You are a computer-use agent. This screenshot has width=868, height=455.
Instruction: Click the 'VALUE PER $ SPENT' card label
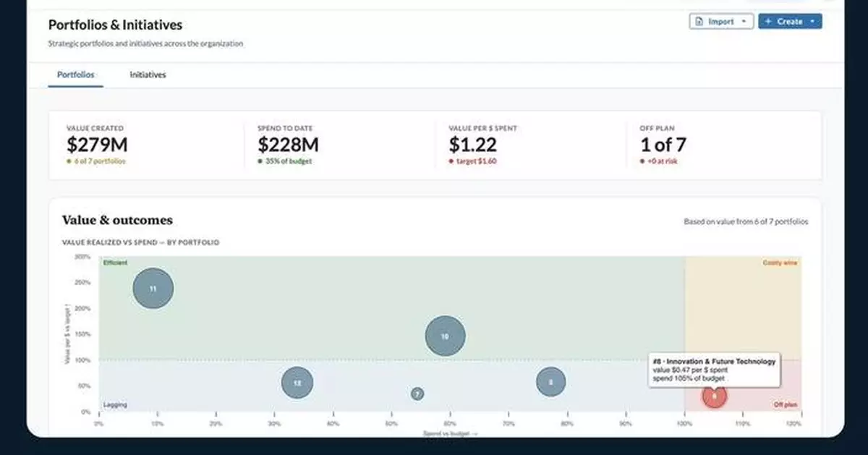click(483, 128)
